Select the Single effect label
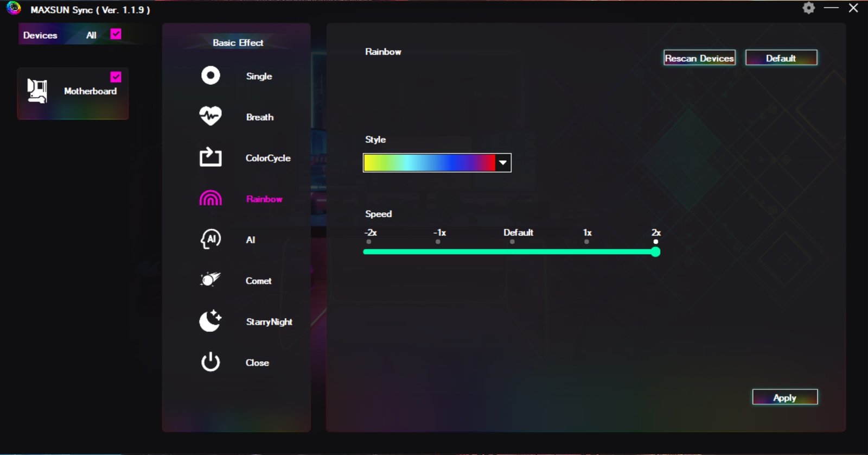This screenshot has height=455, width=868. (x=259, y=76)
